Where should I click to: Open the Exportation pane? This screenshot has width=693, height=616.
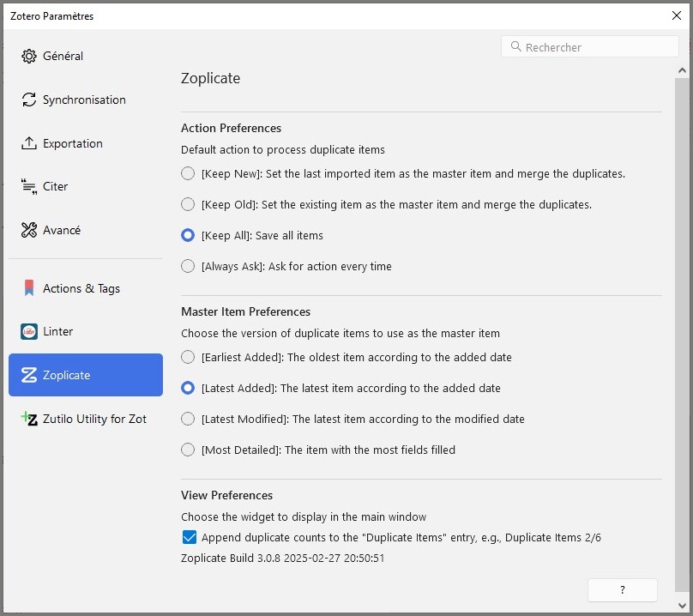click(x=86, y=143)
